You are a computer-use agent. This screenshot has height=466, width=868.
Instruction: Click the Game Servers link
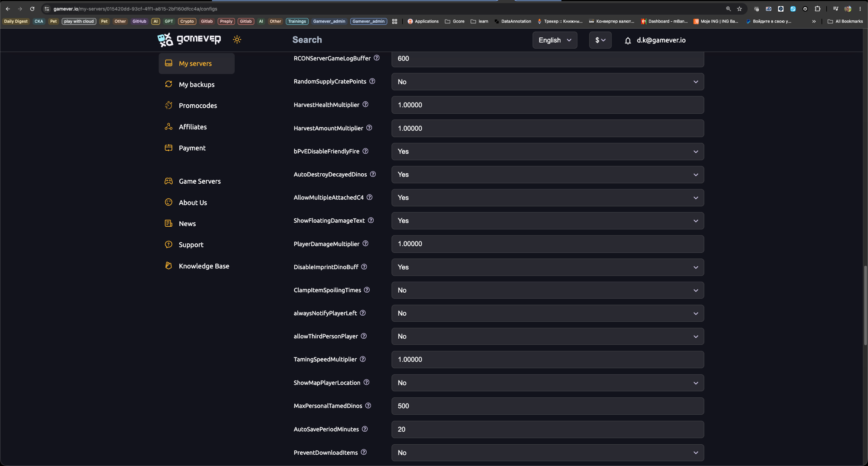tap(197, 181)
